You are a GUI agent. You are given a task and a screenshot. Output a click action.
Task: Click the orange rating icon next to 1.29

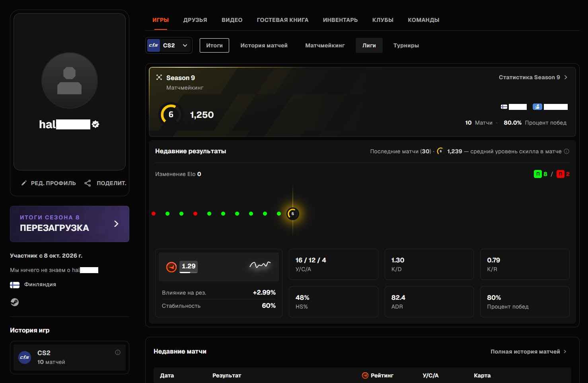coord(171,267)
